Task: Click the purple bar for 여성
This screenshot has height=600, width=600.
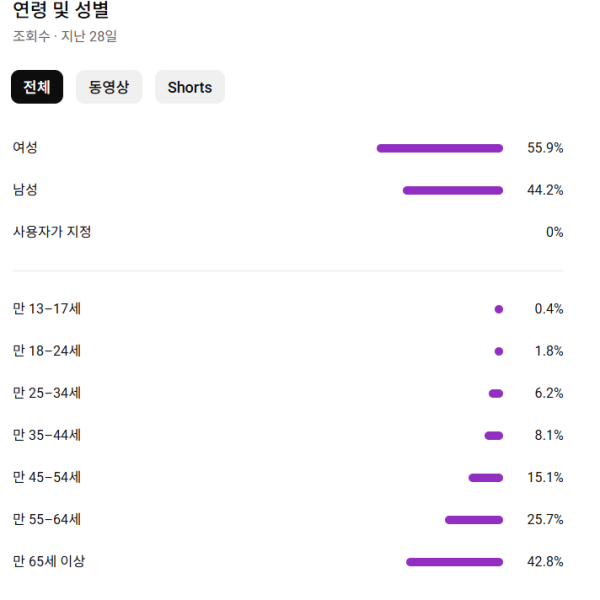Action: click(x=440, y=148)
